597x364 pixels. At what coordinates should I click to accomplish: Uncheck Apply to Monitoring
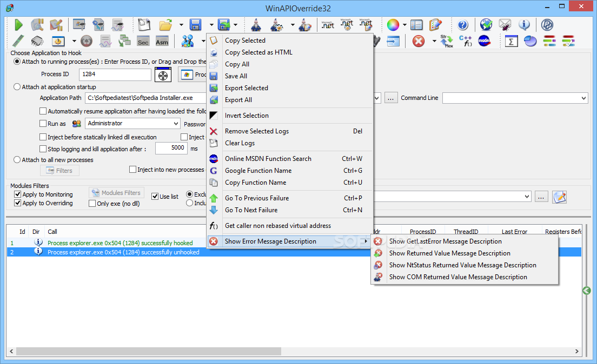click(17, 194)
